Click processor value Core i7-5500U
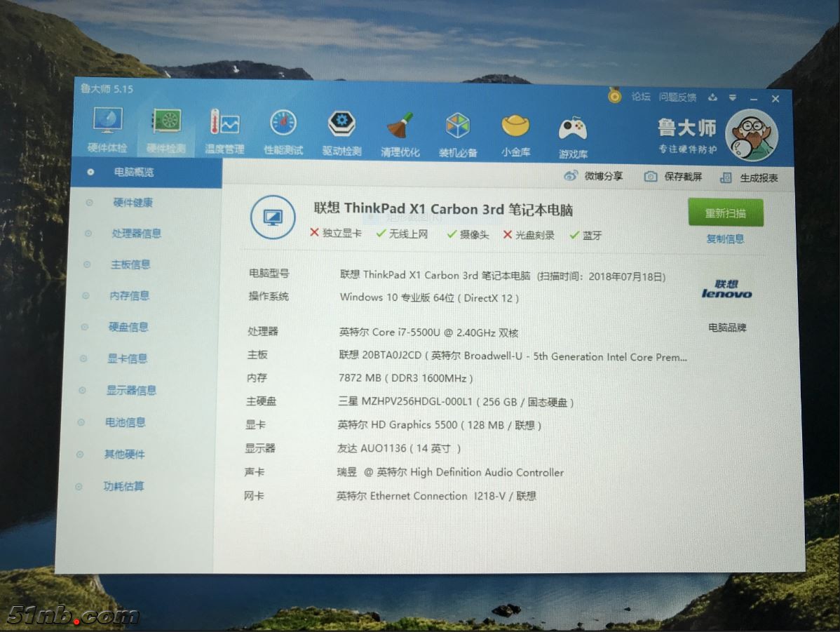This screenshot has height=632, width=840. (x=428, y=332)
